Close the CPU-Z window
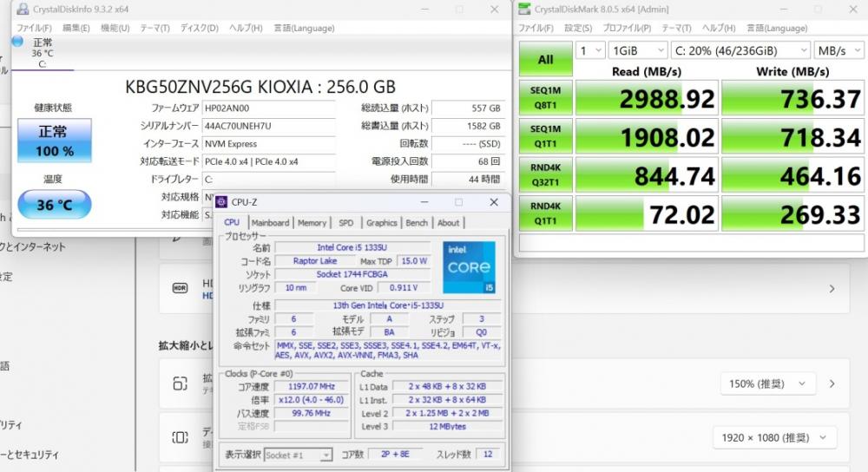868x472 pixels. click(x=494, y=202)
